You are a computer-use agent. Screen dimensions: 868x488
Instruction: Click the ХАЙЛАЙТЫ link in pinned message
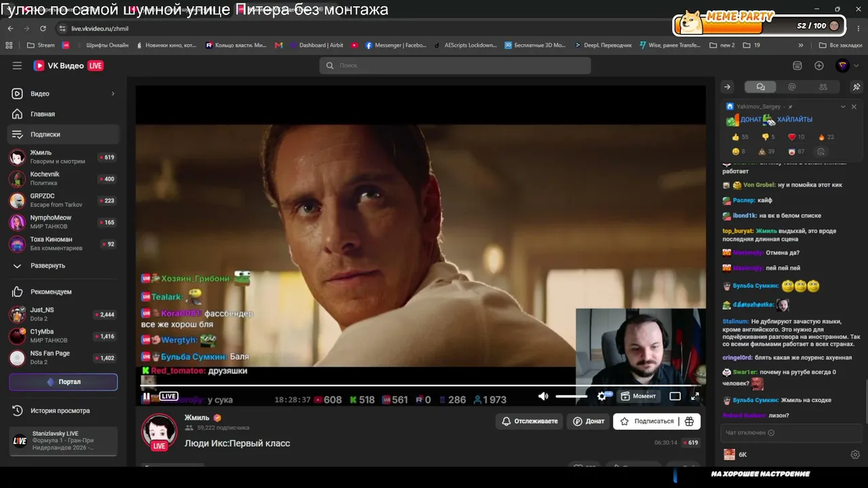click(795, 120)
